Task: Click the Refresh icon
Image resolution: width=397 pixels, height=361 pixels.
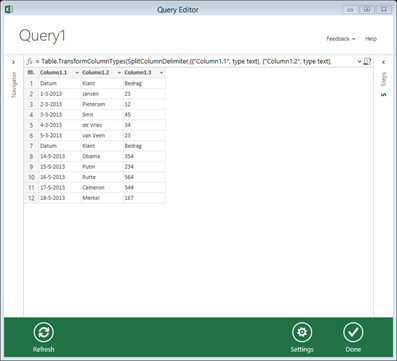Action: [44, 332]
